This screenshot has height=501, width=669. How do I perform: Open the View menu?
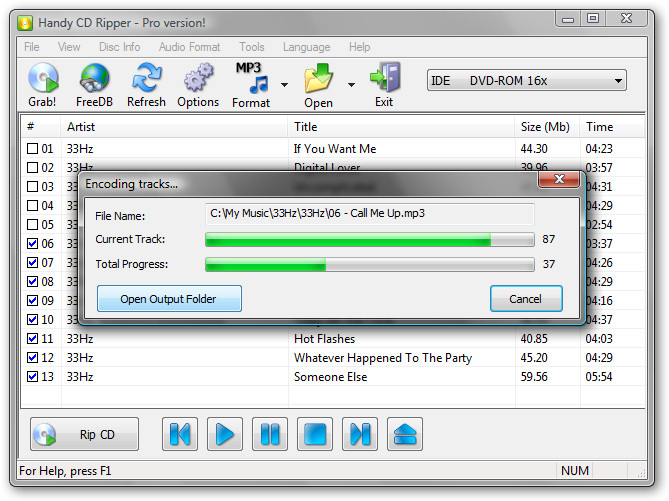pyautogui.click(x=69, y=47)
